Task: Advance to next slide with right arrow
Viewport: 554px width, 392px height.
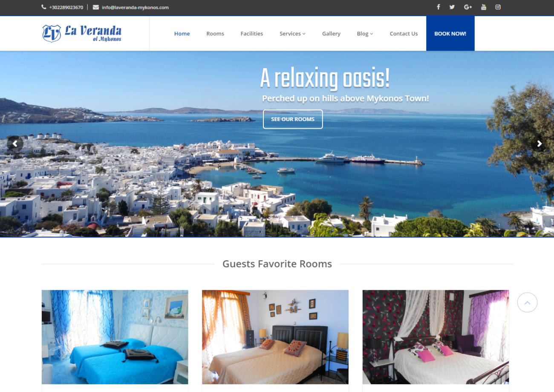Action: coord(539,144)
